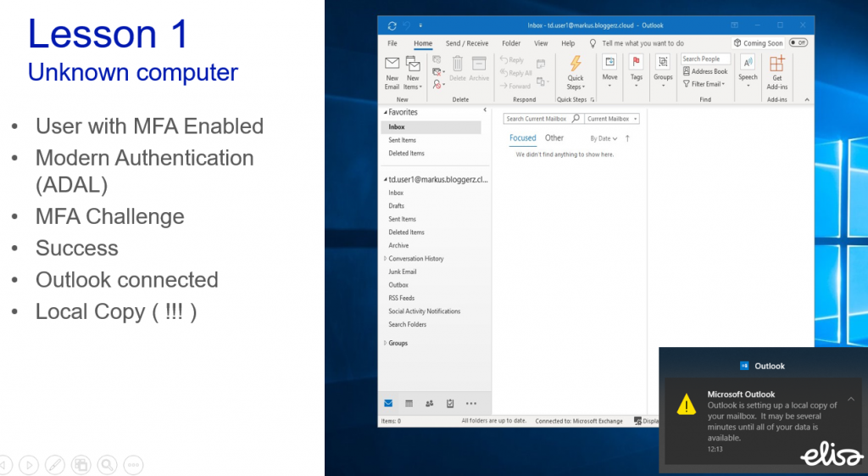This screenshot has height=476, width=868.
Task: Collapse the ribbon with the chevron
Action: tap(807, 100)
